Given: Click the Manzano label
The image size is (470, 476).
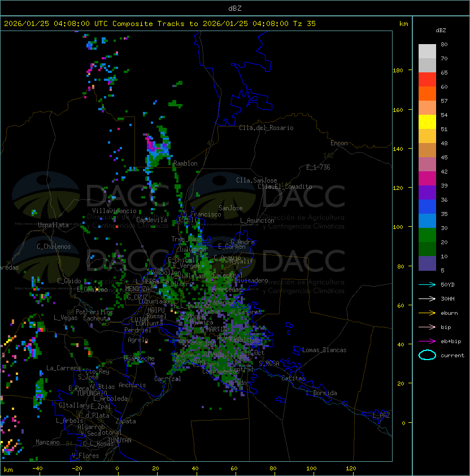Looking at the screenshot, I should (x=47, y=442).
